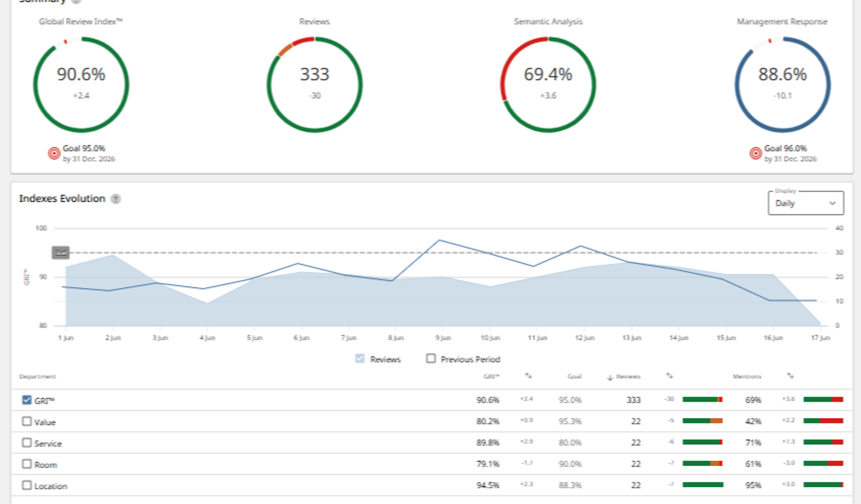
Task: Click the Value row mentions sentiment bar
Action: click(x=823, y=421)
